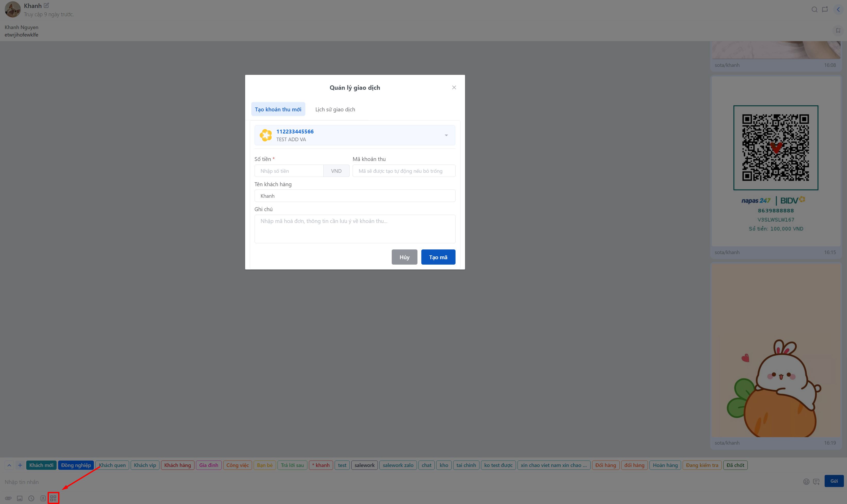Collapse side panel with chevron-left icon
Viewport: 847px width, 504px height.
[x=838, y=10]
